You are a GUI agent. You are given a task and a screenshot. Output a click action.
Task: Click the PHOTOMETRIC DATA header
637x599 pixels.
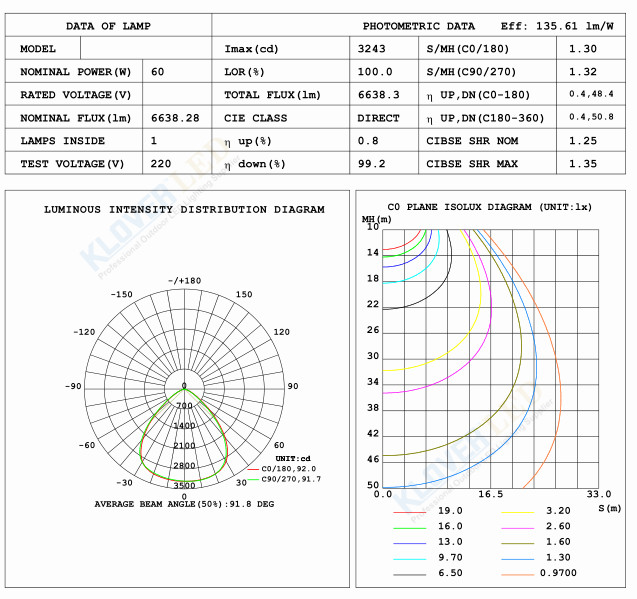pyautogui.click(x=419, y=26)
